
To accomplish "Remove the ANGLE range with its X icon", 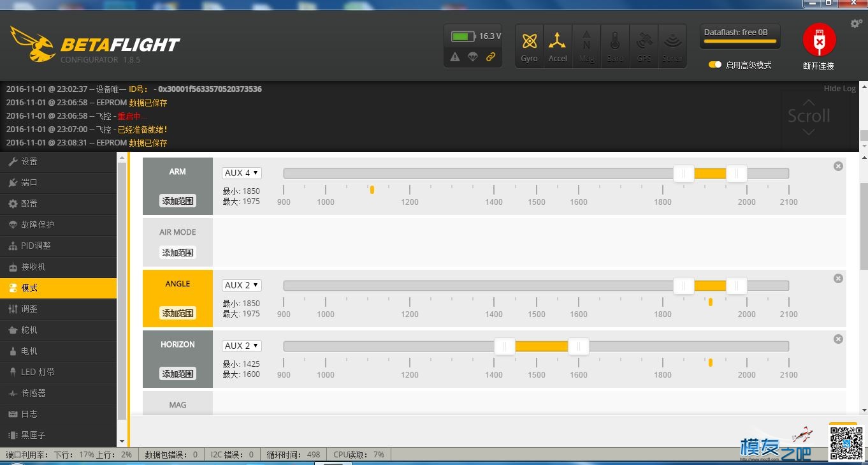I will click(838, 278).
